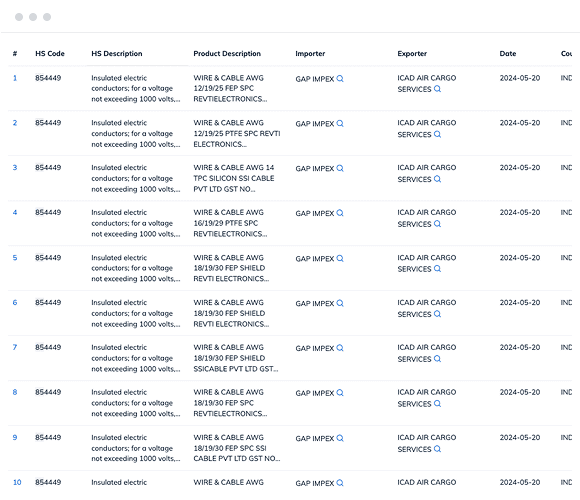Search exporter ICAD AIR CARGO in row 1
Screen dimensions: 580x500
[x=437, y=89]
